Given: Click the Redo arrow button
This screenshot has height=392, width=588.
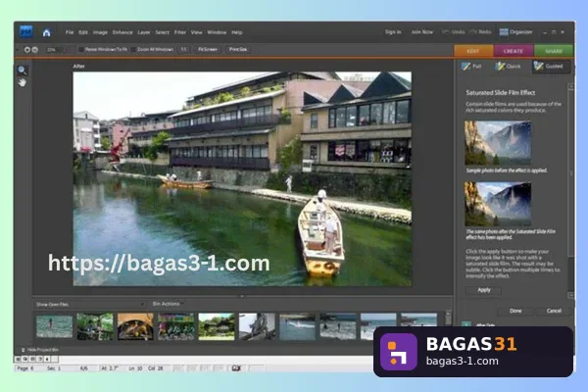Looking at the screenshot, I should 480,32.
